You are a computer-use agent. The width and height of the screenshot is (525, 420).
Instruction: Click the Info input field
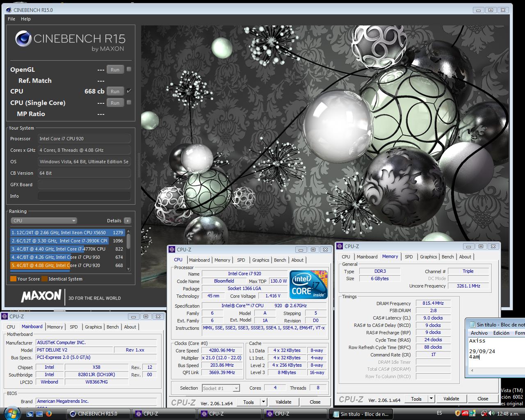[84, 196]
